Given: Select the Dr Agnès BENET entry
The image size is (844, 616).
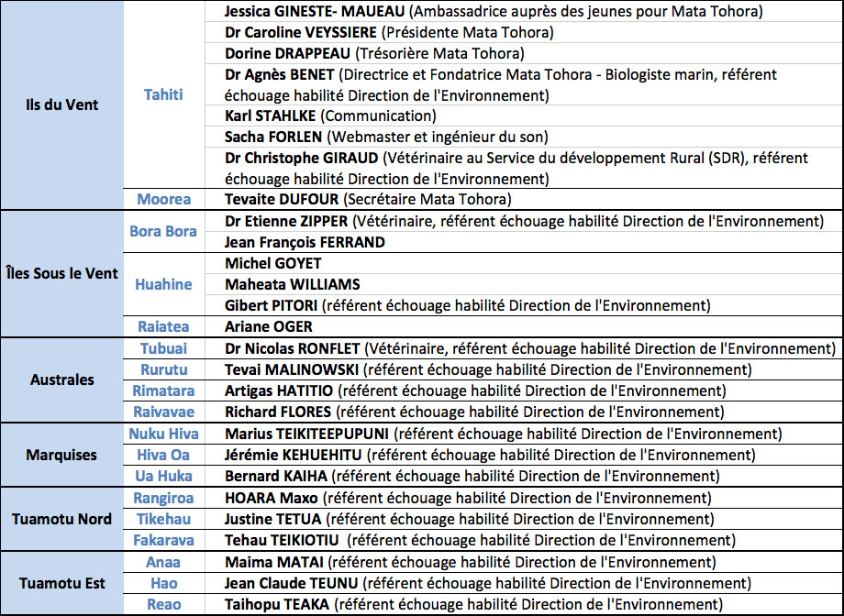Looking at the screenshot, I should [524, 84].
